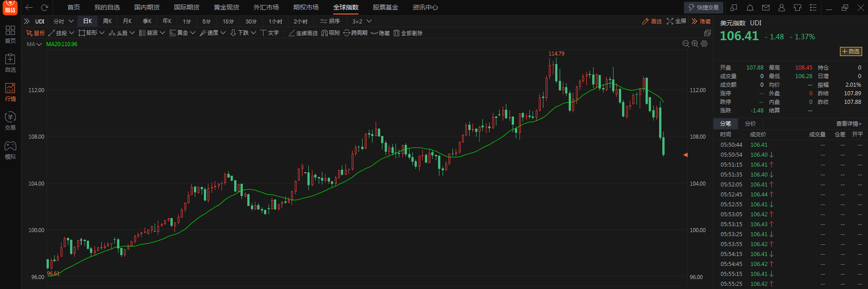The width and height of the screenshot is (868, 289).
Task: Click the skin theme shirt icon
Action: 797,8
